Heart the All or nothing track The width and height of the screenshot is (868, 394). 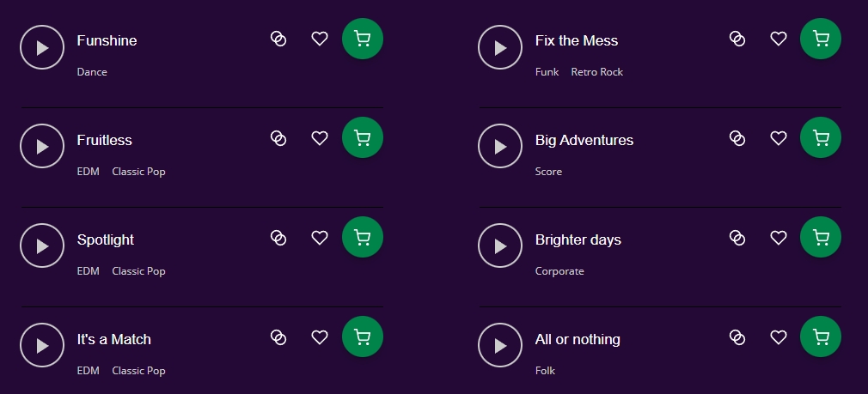coord(779,337)
